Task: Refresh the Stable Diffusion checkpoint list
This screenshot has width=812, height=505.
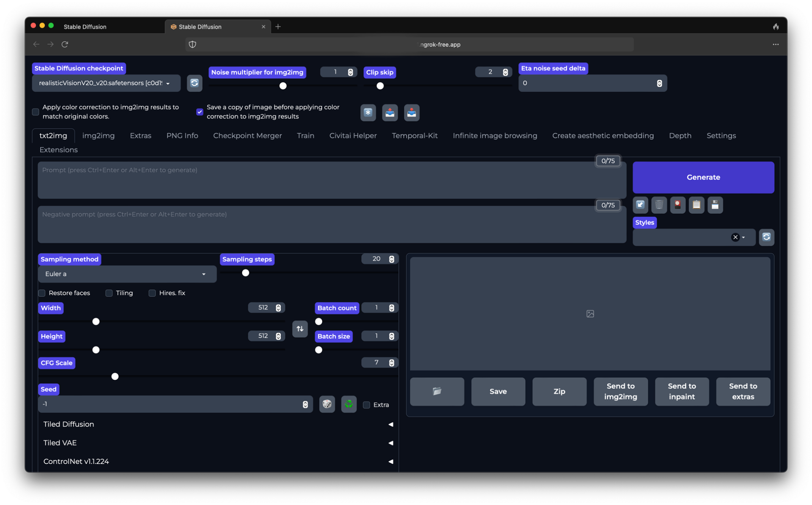Action: pos(194,83)
